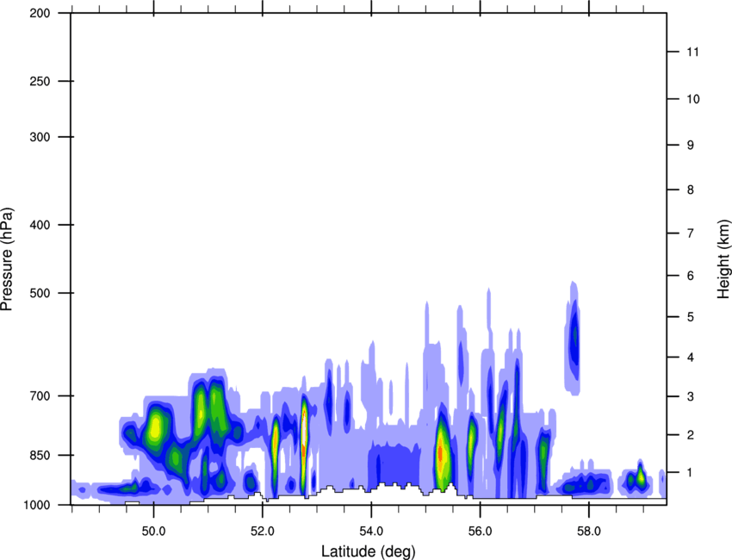Click the isolated blue blob near 5 km height
732x560 pixels.
(x=574, y=339)
